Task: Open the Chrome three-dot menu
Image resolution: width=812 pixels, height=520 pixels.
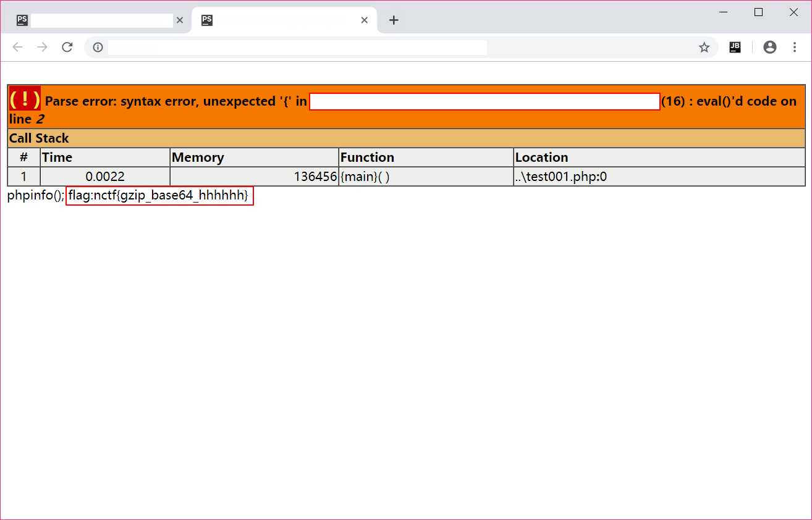Action: (x=794, y=48)
